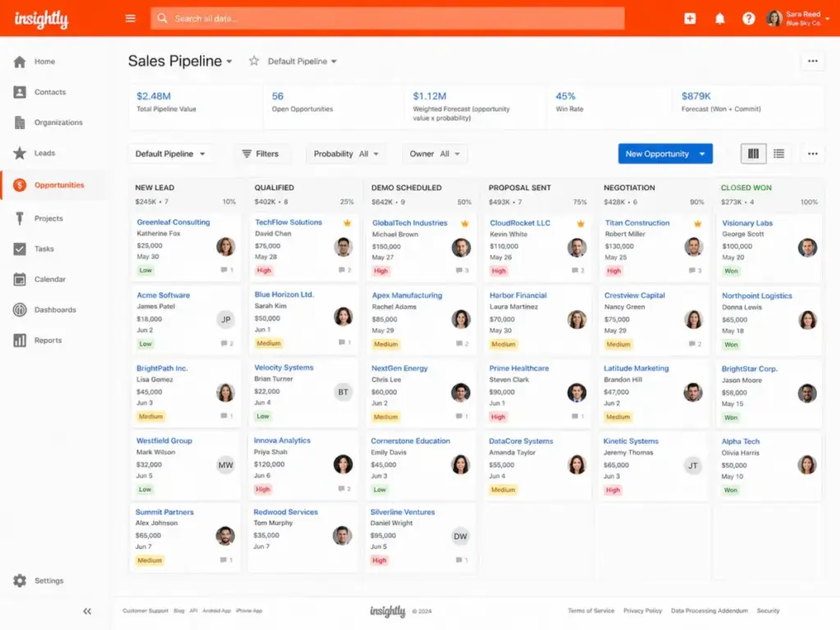Image resolution: width=840 pixels, height=630 pixels.
Task: Expand the Sales Pipeline title dropdown
Action: pos(230,62)
